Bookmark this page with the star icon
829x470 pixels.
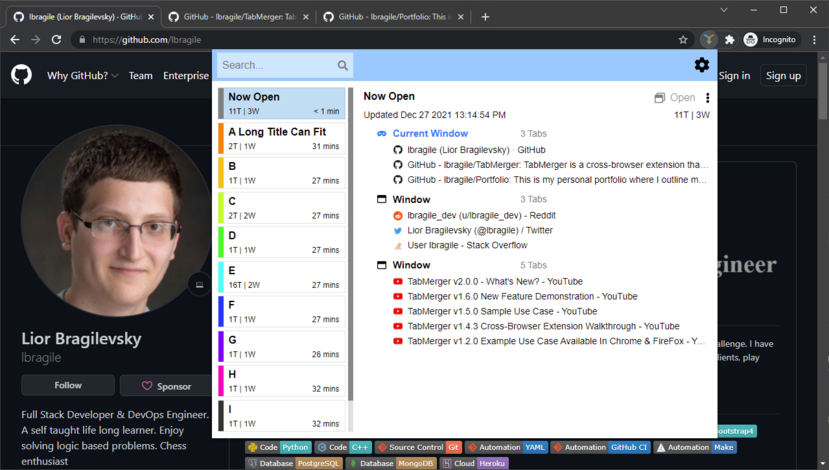[683, 40]
